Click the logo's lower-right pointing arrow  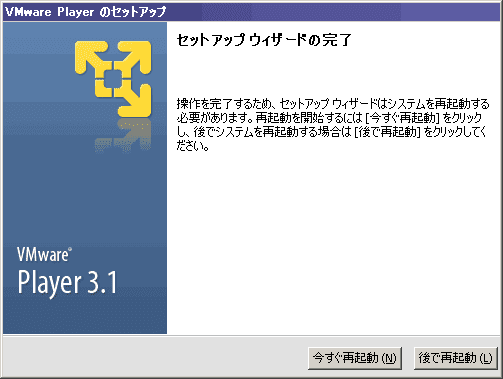coord(135,100)
